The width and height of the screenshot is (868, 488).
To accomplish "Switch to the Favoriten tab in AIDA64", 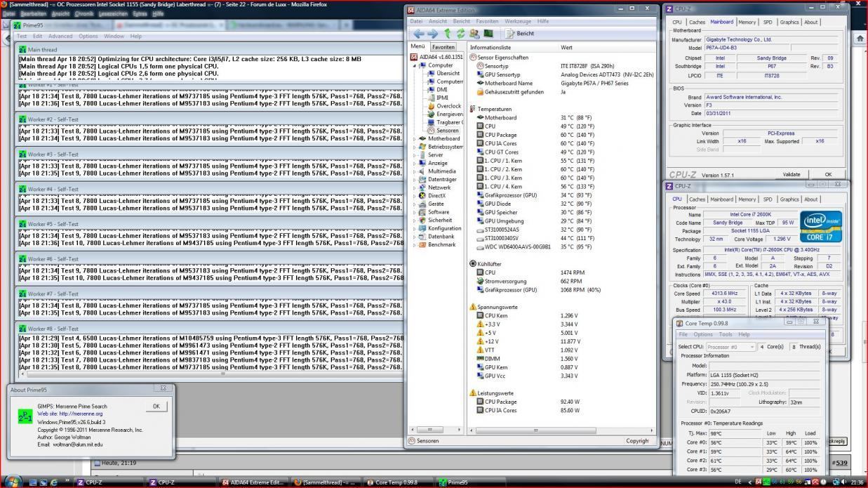I will pyautogui.click(x=443, y=47).
